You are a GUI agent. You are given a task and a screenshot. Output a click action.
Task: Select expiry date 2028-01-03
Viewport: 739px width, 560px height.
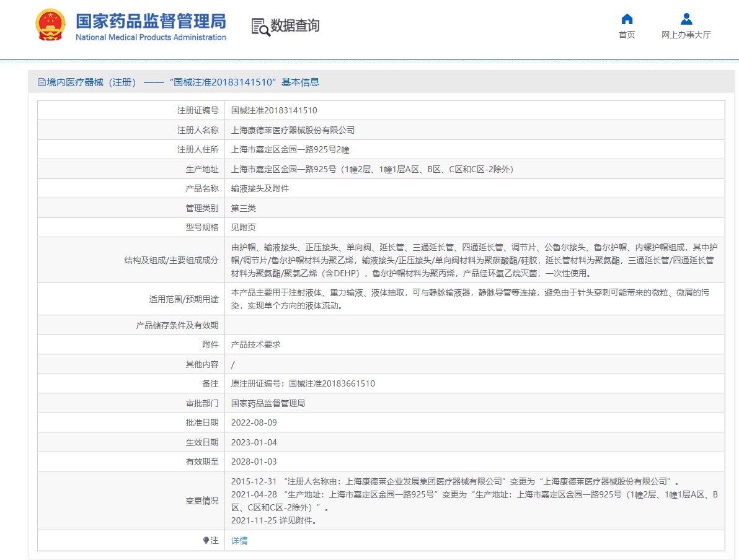pyautogui.click(x=254, y=462)
